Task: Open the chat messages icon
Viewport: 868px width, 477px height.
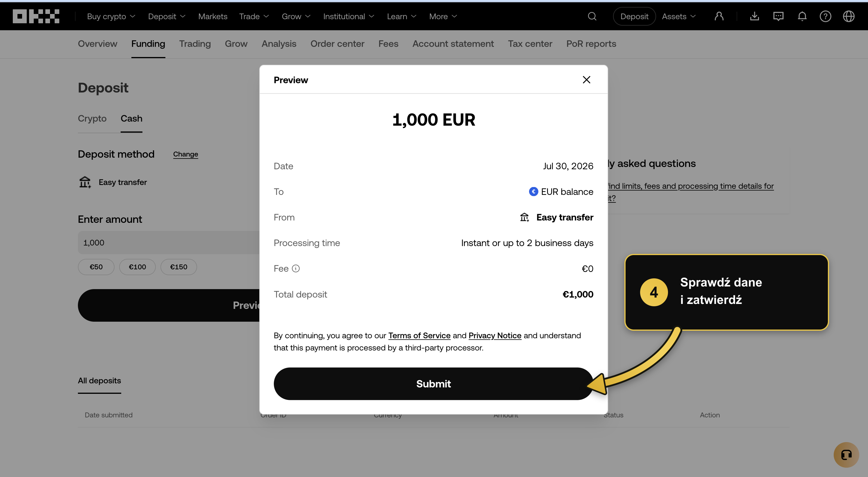Action: [x=778, y=16]
